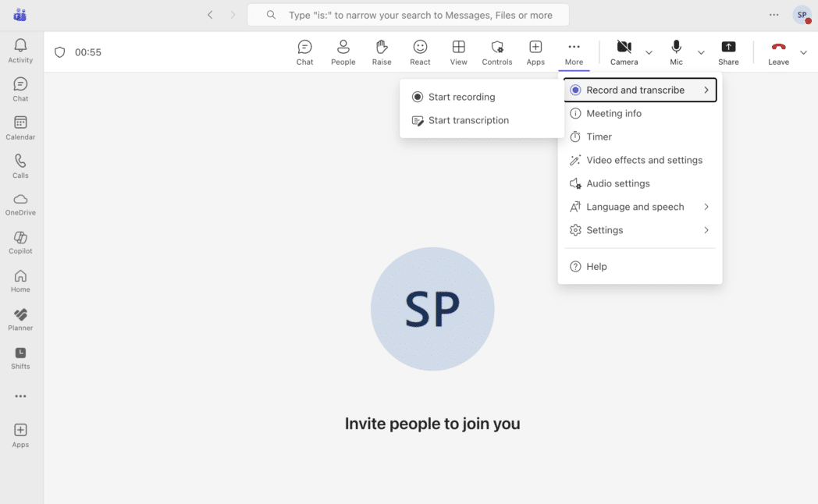Open Copilot in the sidebar

[x=20, y=243]
